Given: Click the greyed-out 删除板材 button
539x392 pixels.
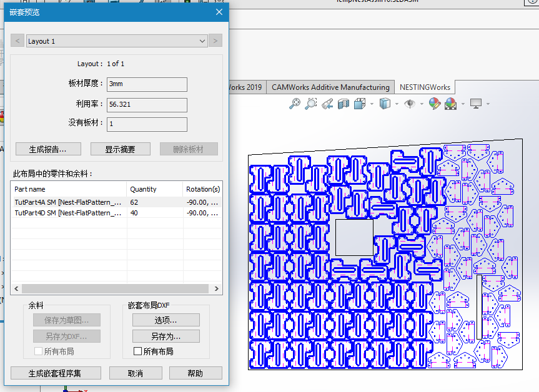Looking at the screenshot, I should click(x=189, y=149).
